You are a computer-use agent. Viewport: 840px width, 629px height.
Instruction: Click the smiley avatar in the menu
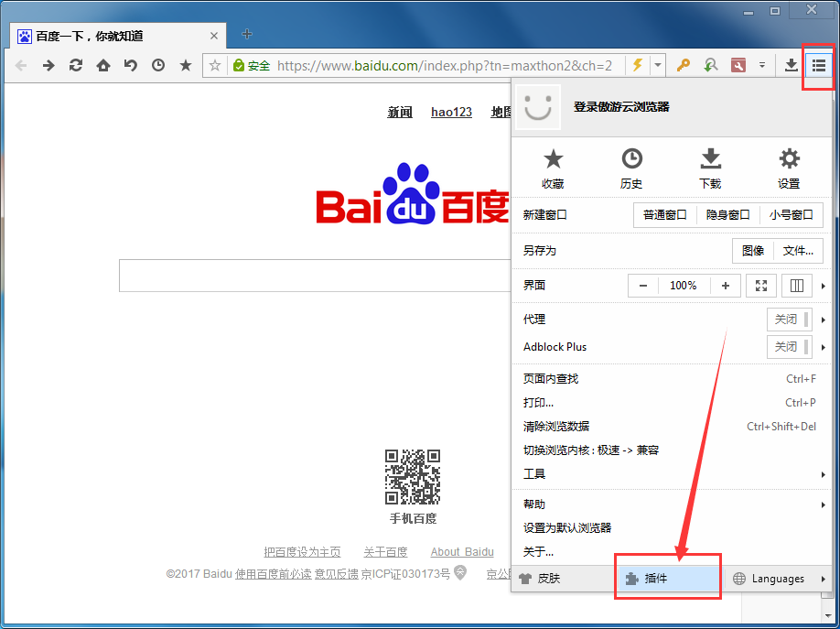(538, 107)
